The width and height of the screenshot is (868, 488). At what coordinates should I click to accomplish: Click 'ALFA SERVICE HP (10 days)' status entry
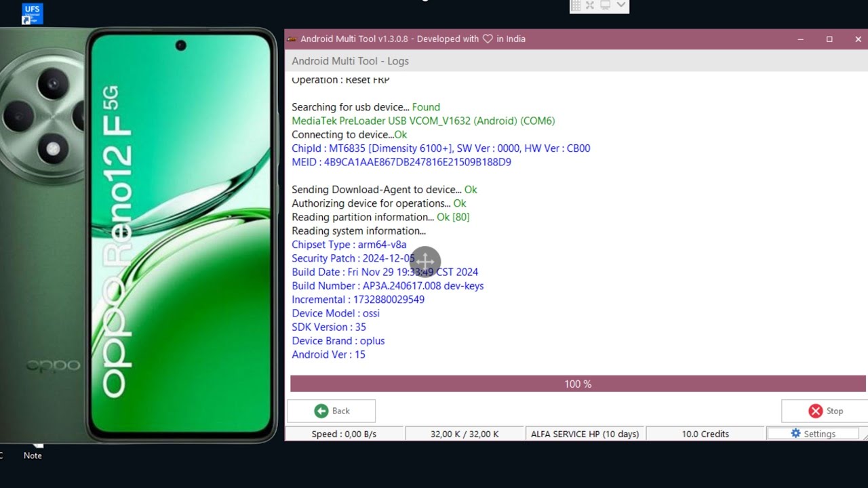(x=585, y=434)
